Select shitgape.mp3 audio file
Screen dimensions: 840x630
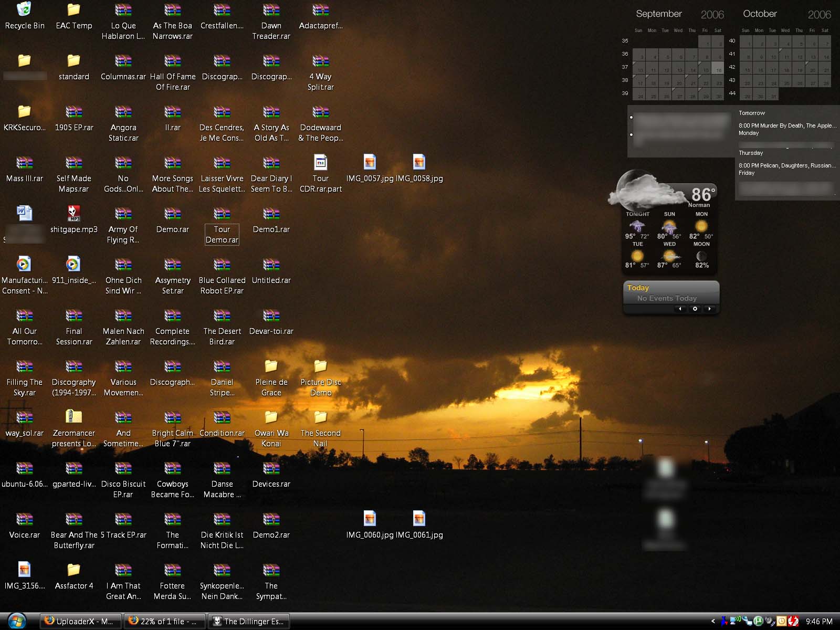click(73, 220)
